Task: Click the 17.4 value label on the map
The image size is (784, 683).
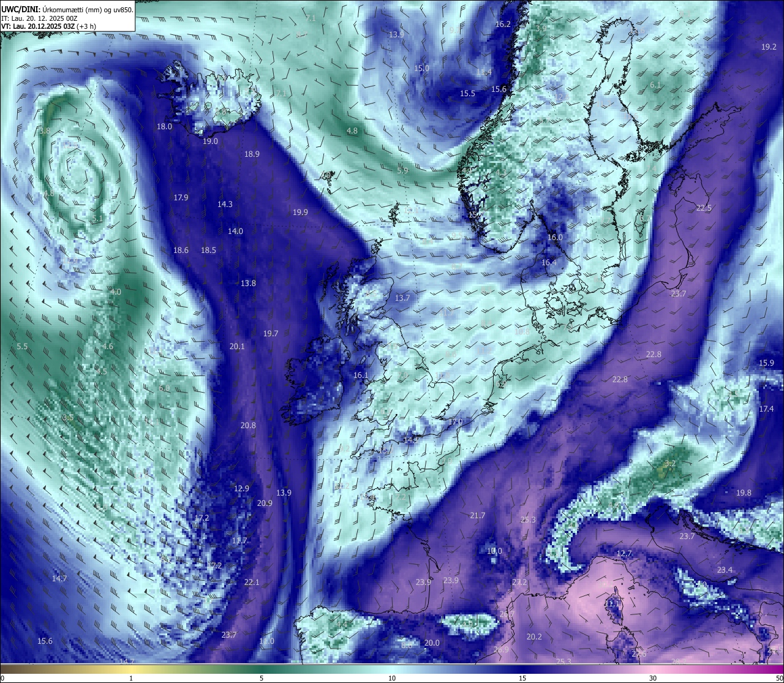Action: pos(766,409)
